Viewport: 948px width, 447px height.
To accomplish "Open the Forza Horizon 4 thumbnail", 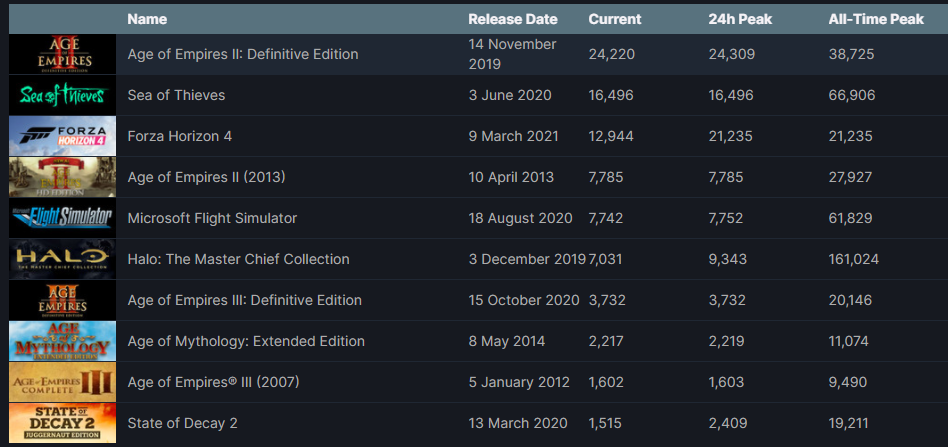I will [x=62, y=136].
